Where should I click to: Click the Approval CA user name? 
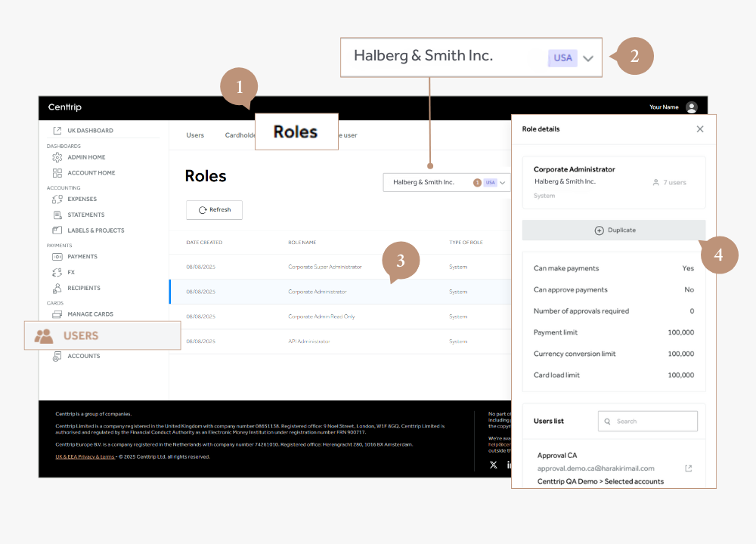click(x=557, y=456)
